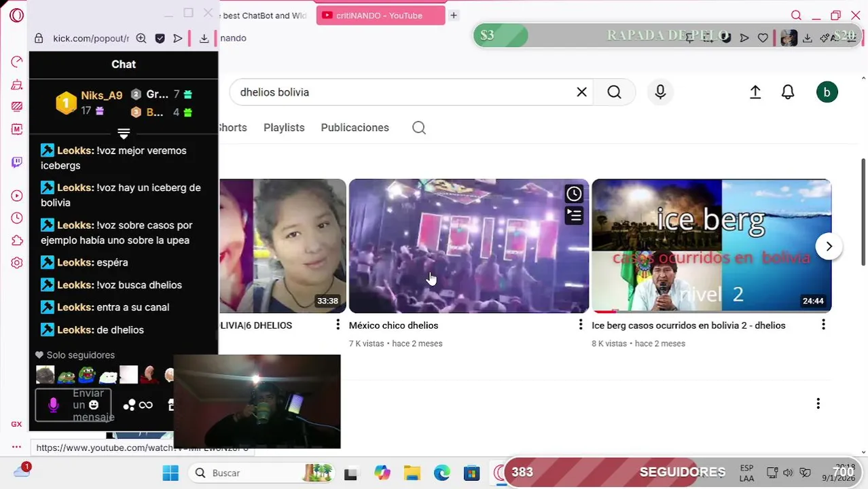Open the Windows Start button
This screenshot has height=489, width=868.
tap(170, 473)
